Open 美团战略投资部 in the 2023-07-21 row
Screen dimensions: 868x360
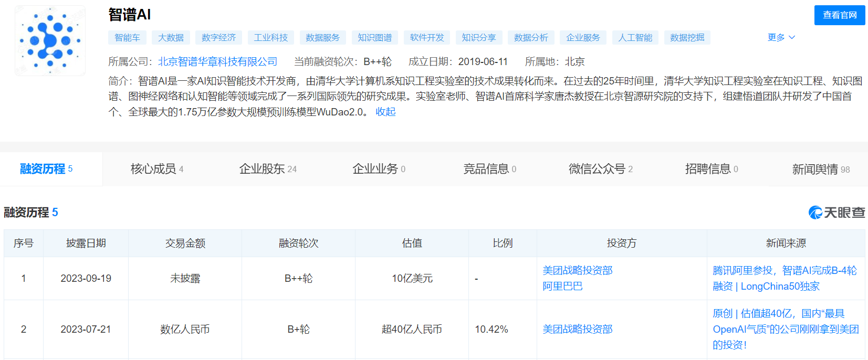pos(578,329)
